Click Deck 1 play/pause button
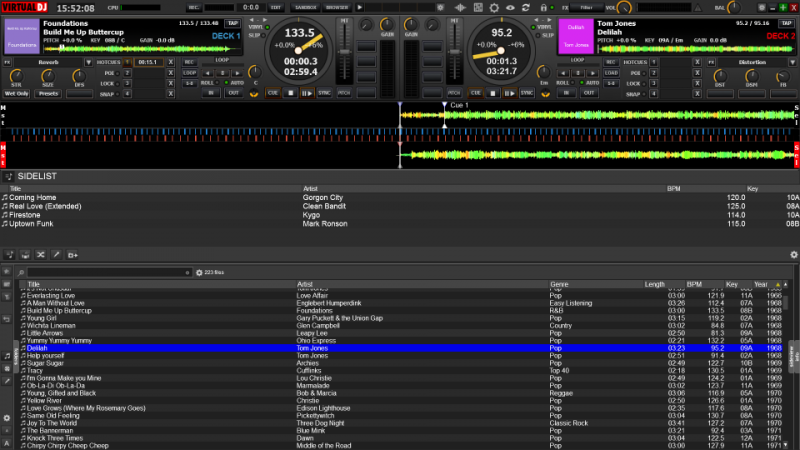 pos(307,93)
